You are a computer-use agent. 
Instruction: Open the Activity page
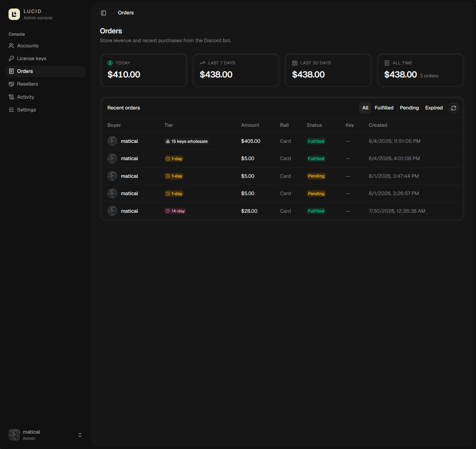[x=46, y=97]
